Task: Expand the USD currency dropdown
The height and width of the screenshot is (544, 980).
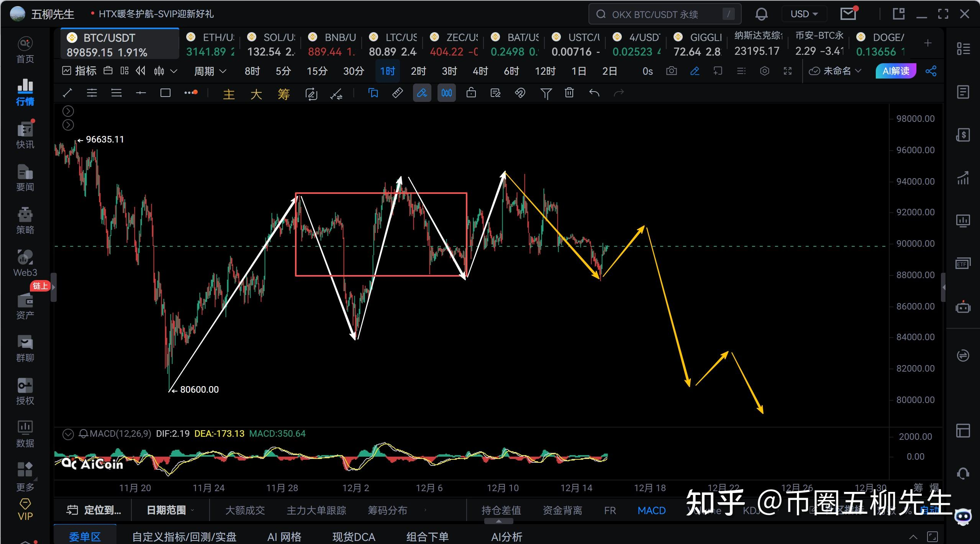Action: tap(804, 15)
